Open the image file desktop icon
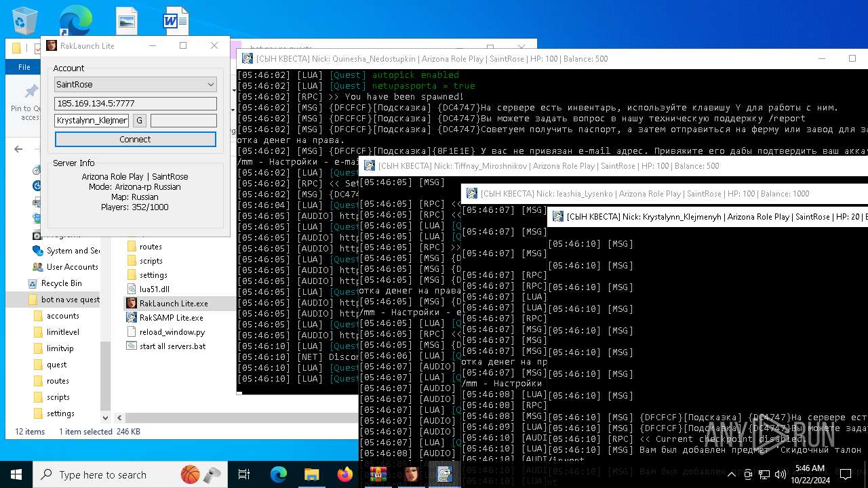The height and width of the screenshot is (488, 868). tap(126, 22)
